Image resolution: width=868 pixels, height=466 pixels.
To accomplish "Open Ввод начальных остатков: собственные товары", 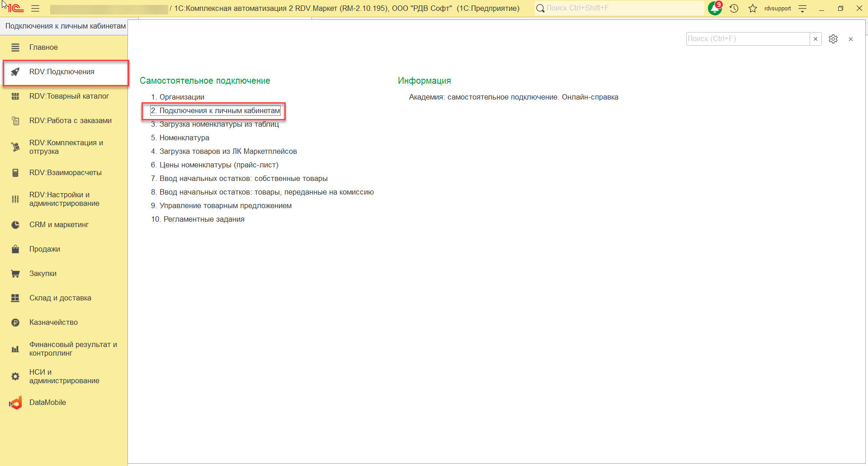I will coord(239,179).
